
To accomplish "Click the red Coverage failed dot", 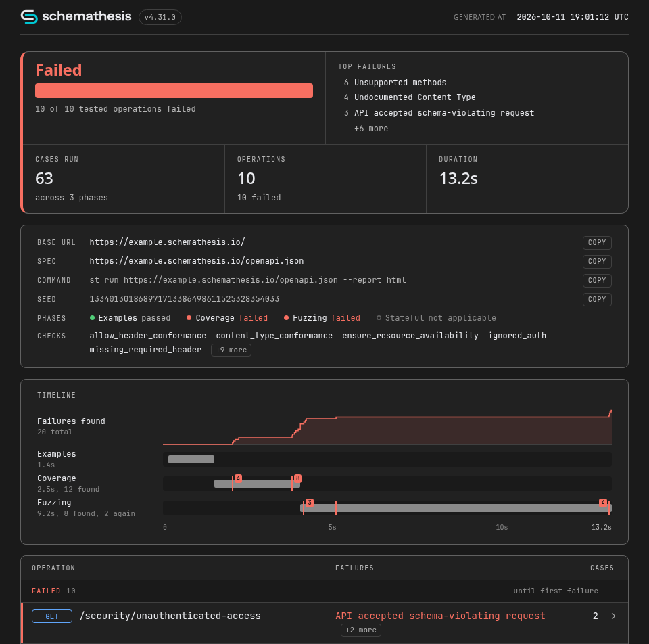I will pyautogui.click(x=189, y=318).
